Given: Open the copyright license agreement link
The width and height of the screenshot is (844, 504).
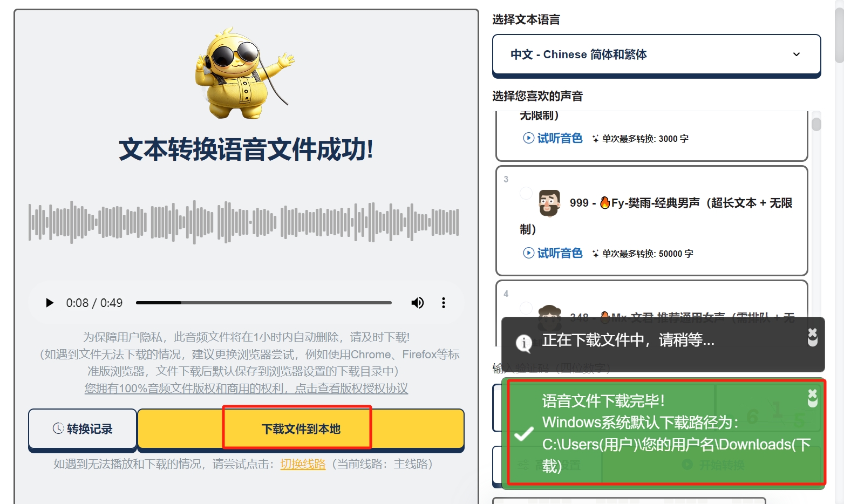Looking at the screenshot, I should 246,389.
